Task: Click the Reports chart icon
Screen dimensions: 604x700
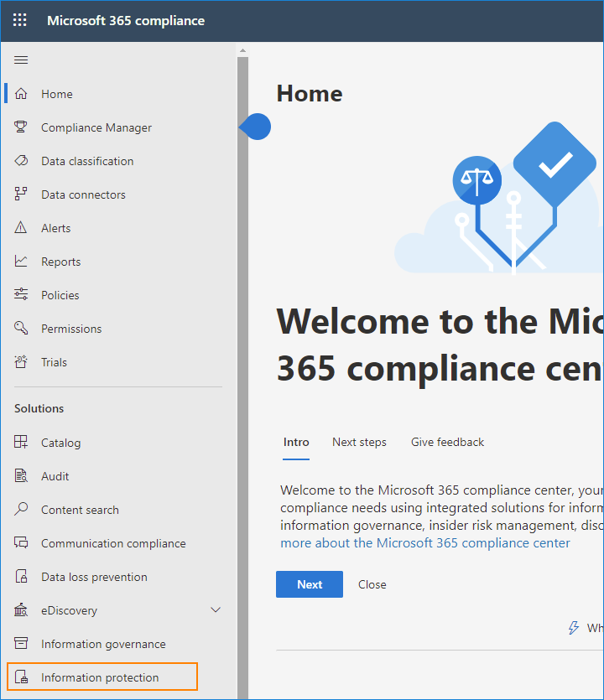Action: coord(21,262)
